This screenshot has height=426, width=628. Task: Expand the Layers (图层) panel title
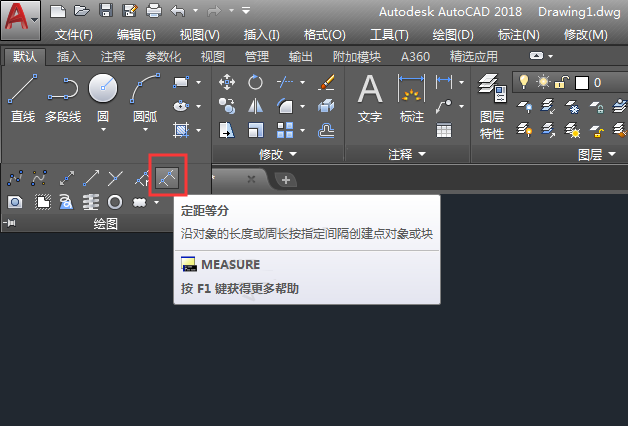tap(597, 154)
